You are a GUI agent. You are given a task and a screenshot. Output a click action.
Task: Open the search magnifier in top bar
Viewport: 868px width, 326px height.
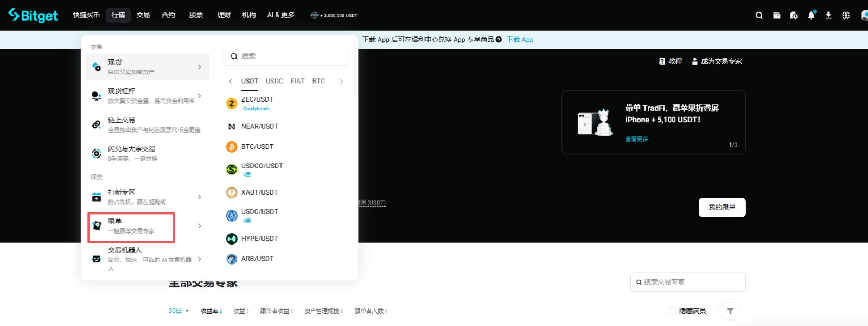tap(759, 15)
